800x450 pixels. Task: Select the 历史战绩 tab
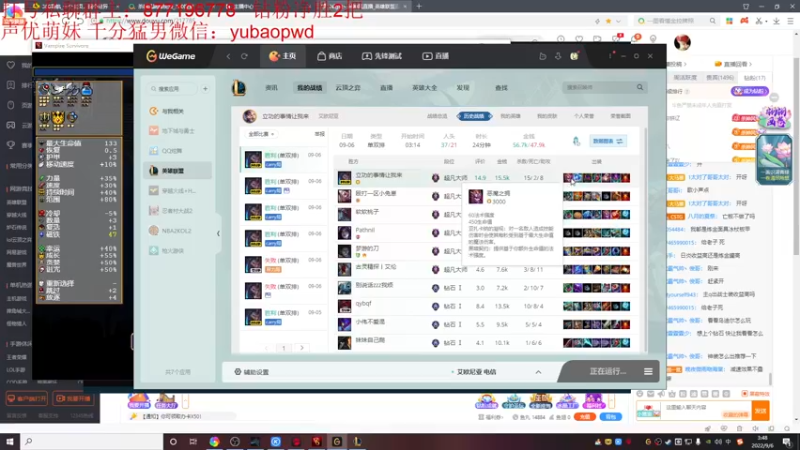tap(474, 116)
